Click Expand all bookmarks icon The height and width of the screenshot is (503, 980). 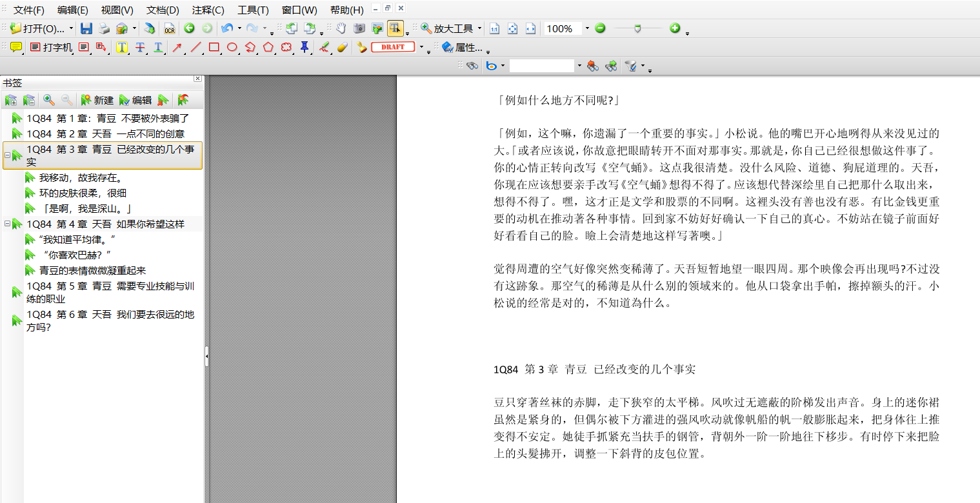11,100
